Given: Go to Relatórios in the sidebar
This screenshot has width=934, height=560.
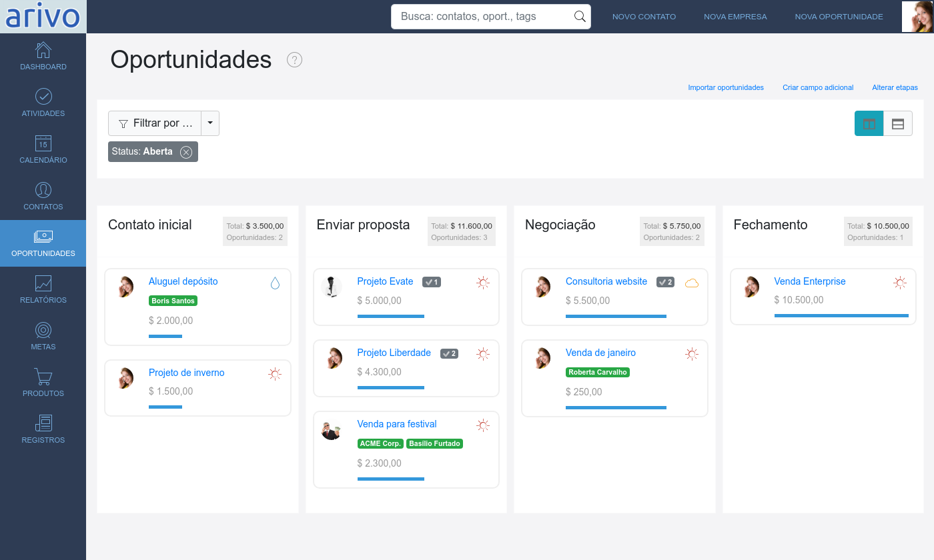Looking at the screenshot, I should tap(43, 290).
